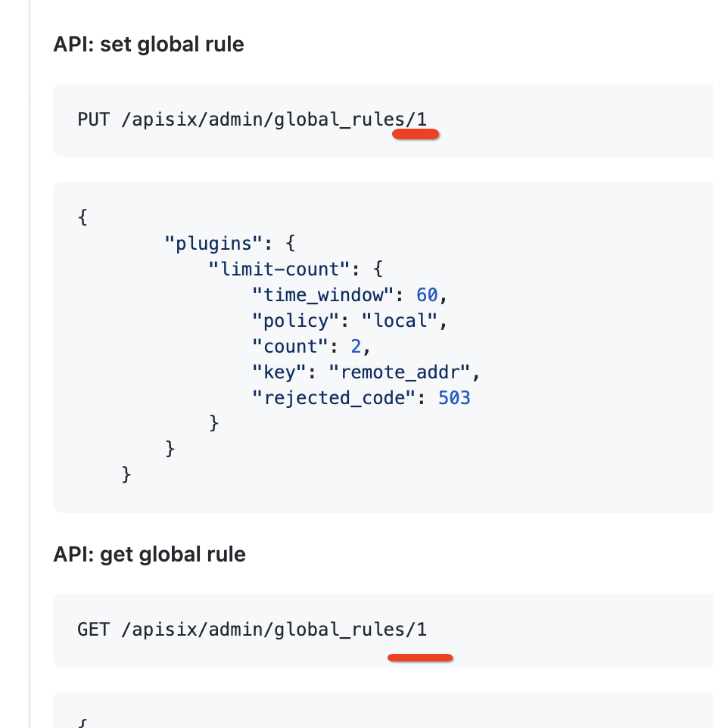The image size is (713, 728).
Task: Click the PUT /apisix/admin/global_rules/1 line
Action: pyautogui.click(x=252, y=120)
